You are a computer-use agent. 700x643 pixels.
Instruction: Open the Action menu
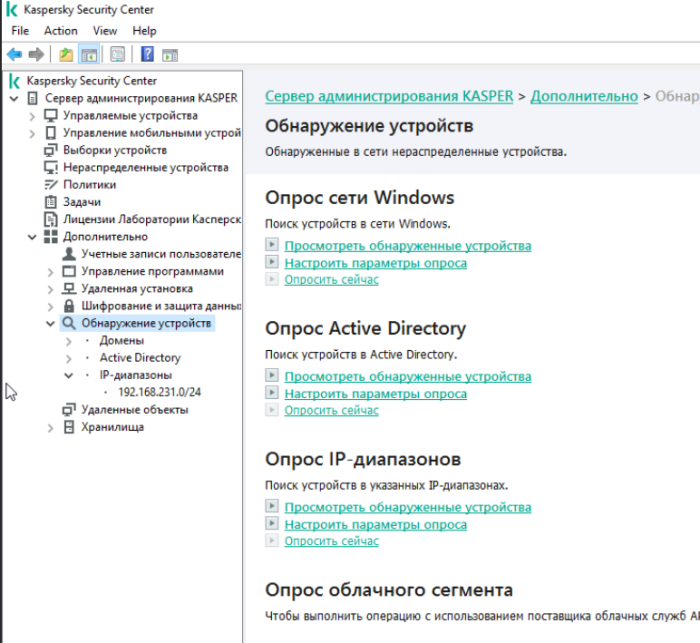[x=61, y=31]
